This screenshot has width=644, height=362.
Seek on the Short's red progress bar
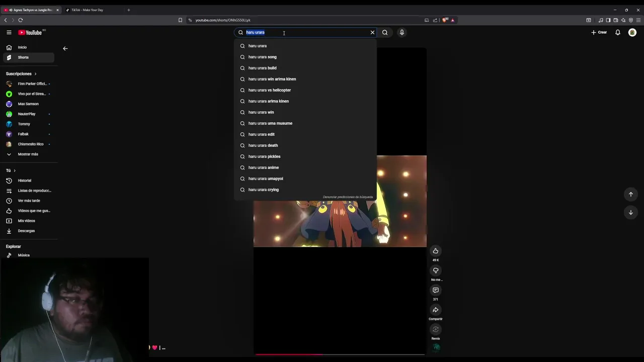click(x=340, y=354)
